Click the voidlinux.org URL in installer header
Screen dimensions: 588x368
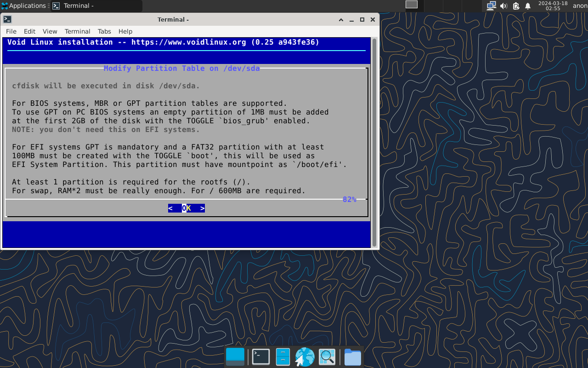189,42
